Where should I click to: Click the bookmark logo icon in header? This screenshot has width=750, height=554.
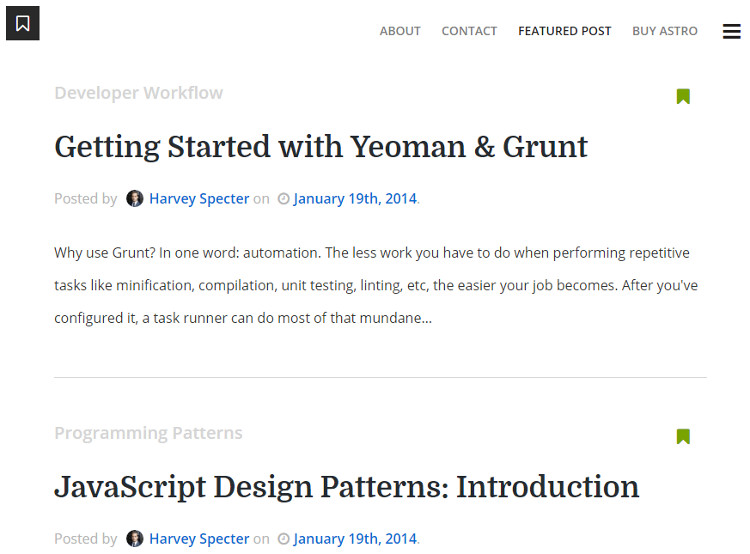(x=23, y=23)
